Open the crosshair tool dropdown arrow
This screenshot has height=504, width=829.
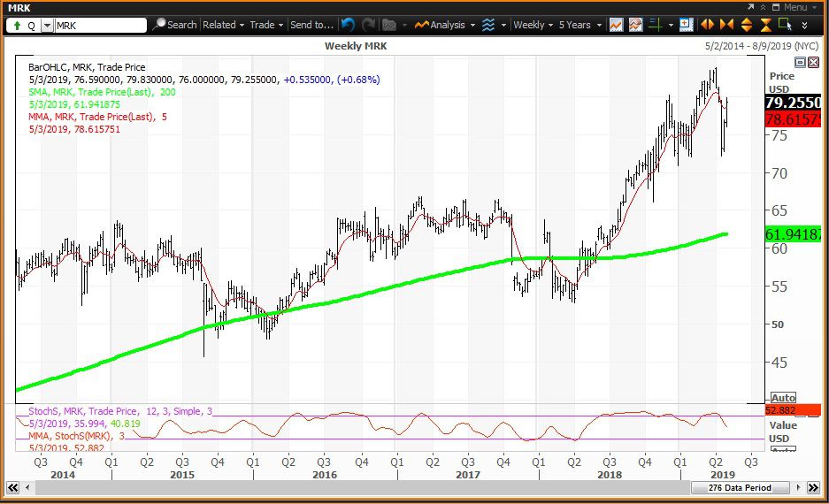pos(671,25)
